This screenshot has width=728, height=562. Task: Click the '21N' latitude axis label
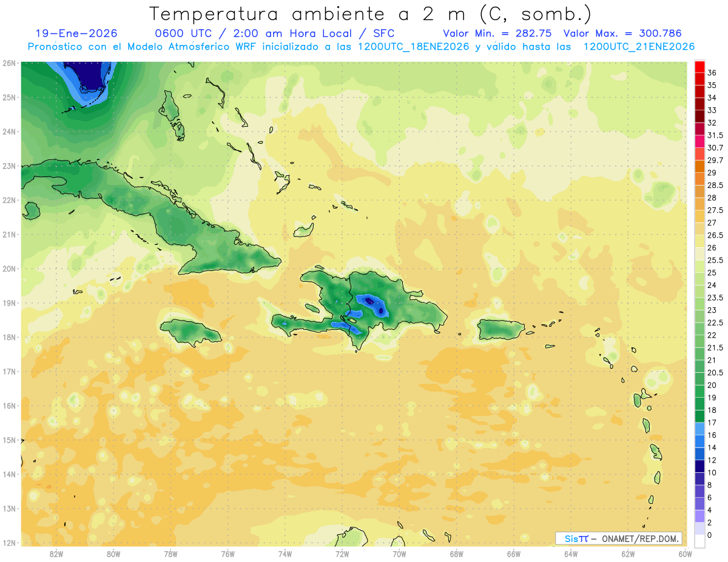click(9, 234)
